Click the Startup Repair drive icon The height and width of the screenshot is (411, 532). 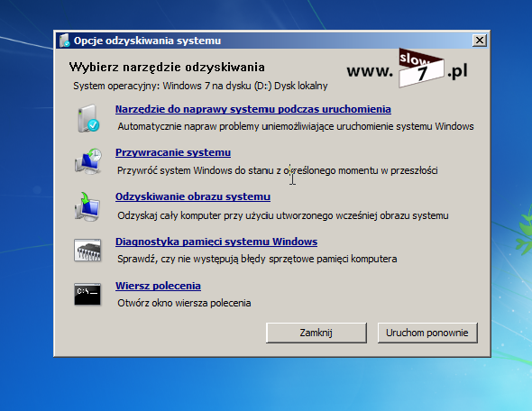(88, 118)
